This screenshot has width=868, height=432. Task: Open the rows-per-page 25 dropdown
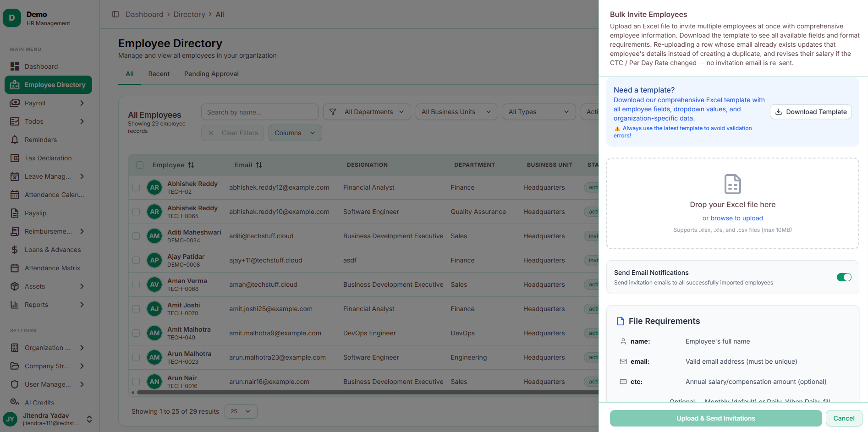[241, 411]
